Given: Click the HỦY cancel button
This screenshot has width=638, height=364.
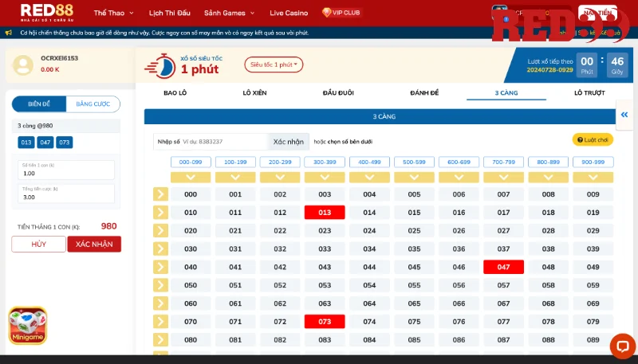Looking at the screenshot, I should click(x=38, y=245).
